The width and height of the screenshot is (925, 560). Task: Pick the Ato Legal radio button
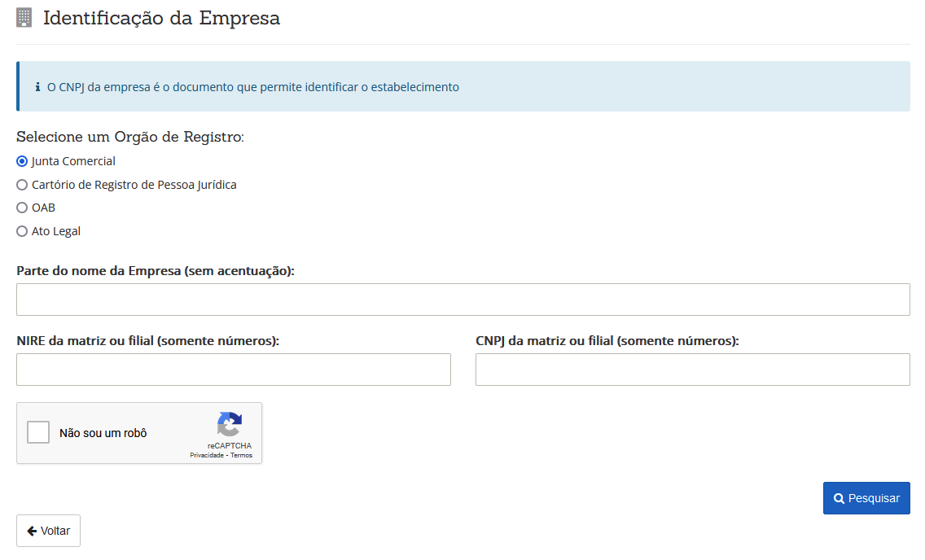point(22,231)
